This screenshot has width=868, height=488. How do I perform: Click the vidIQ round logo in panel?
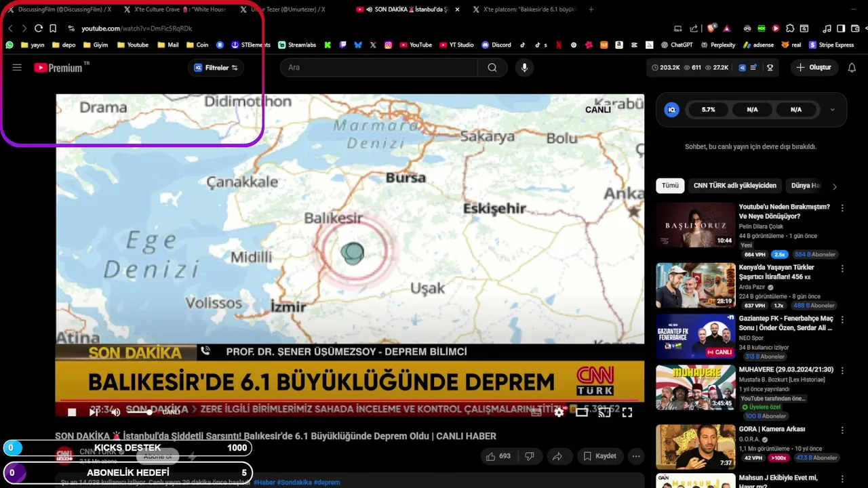tap(671, 109)
